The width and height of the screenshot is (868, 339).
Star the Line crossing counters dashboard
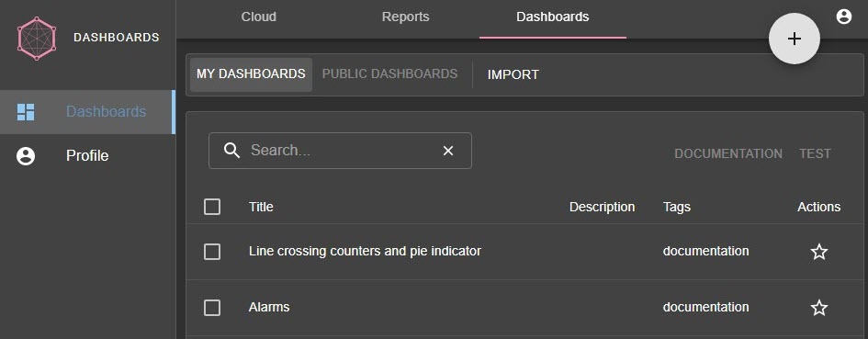(818, 252)
